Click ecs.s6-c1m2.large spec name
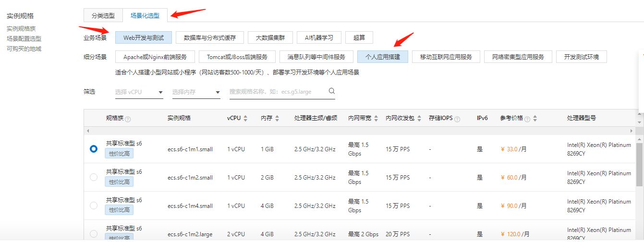This screenshot has width=644, height=242. (190, 234)
